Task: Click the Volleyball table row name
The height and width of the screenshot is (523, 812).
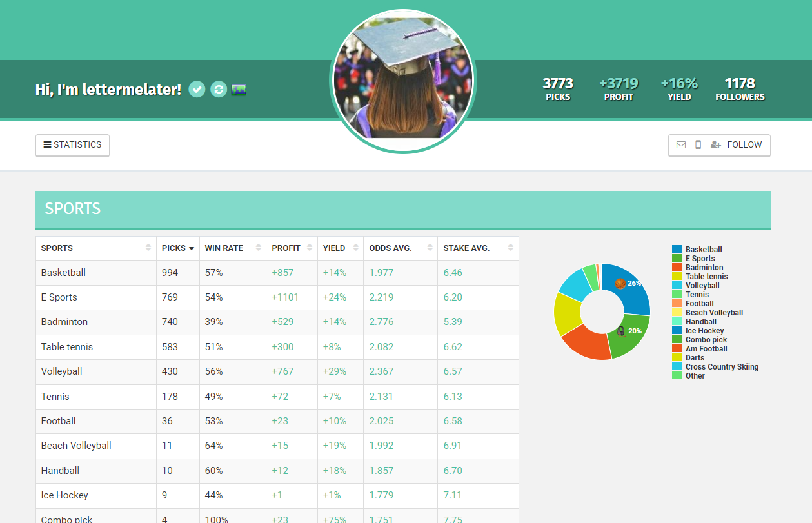Action: pos(63,371)
